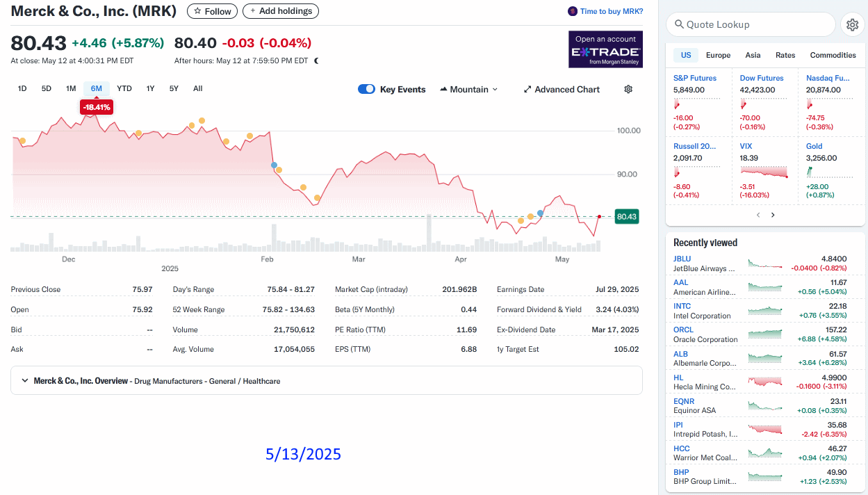Open the IPI sparkline chart

click(x=765, y=430)
